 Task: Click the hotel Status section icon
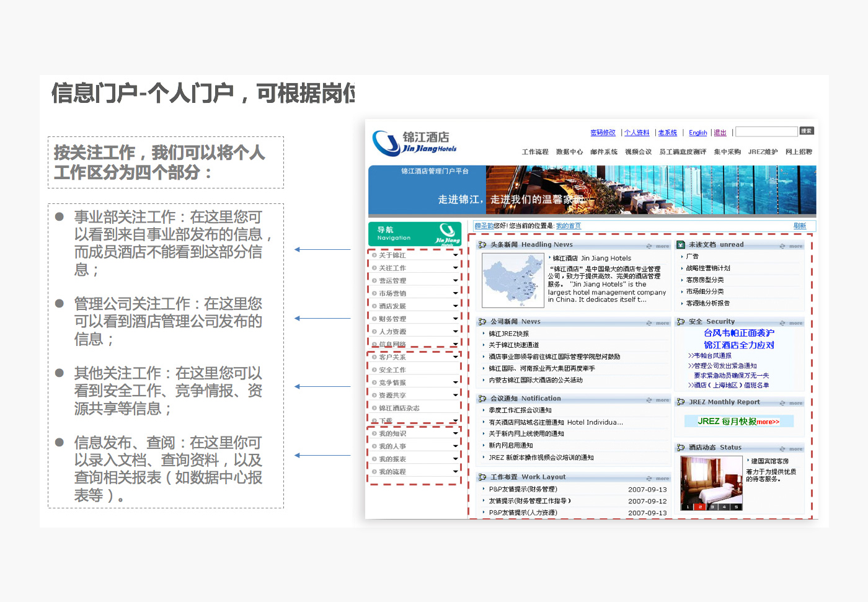[681, 448]
